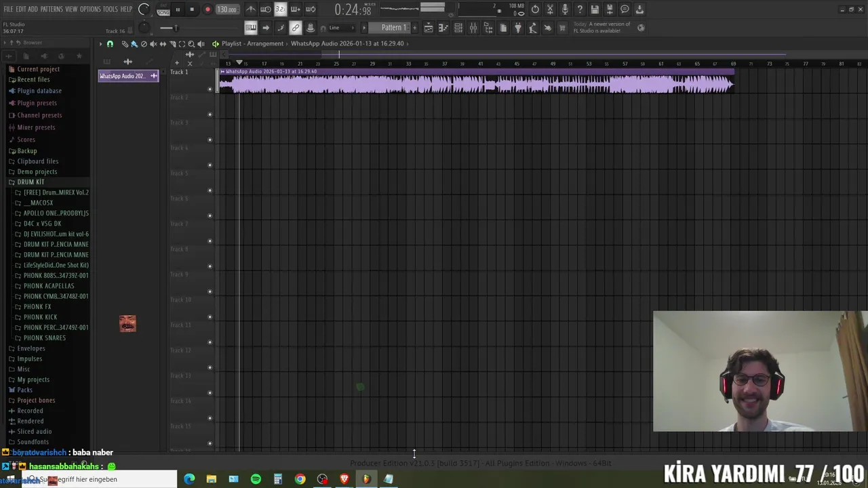868x488 pixels.
Task: Open the VIEW menu
Action: point(71,9)
